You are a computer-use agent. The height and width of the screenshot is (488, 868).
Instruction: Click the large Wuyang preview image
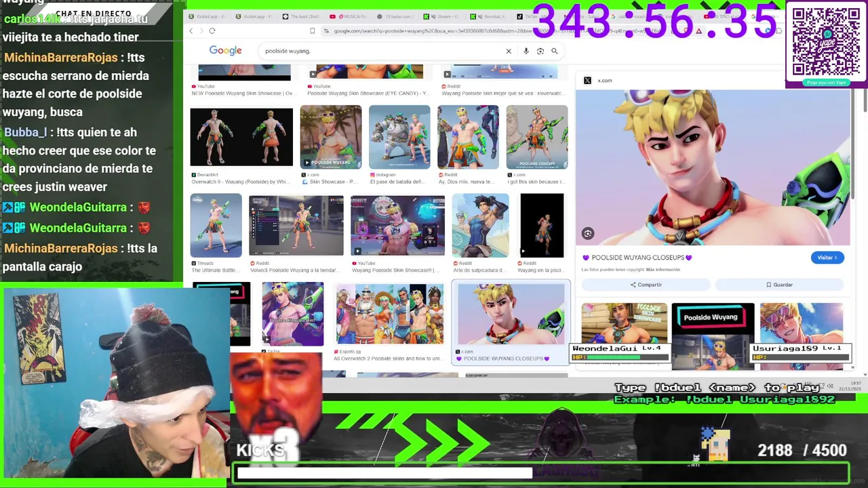[x=712, y=167]
